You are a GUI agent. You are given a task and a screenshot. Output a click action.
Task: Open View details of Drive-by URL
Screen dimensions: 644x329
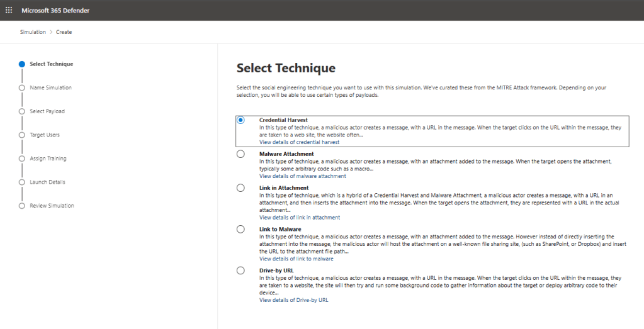(x=293, y=300)
